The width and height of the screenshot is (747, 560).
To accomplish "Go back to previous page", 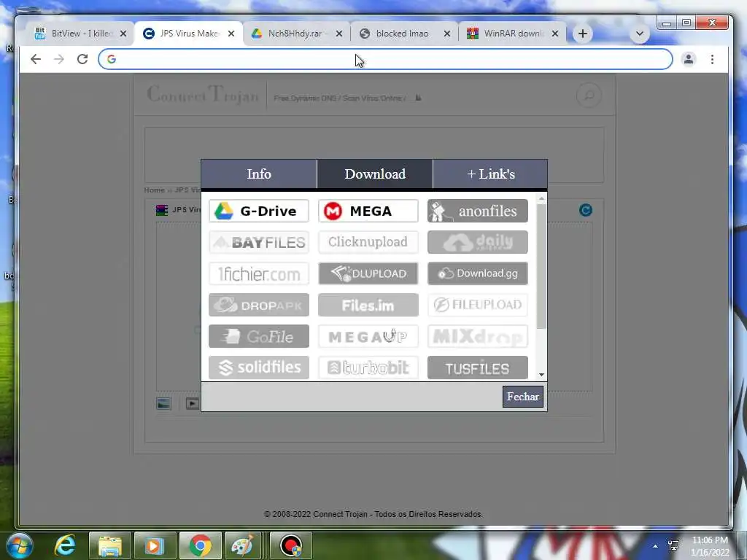I will pos(36,59).
